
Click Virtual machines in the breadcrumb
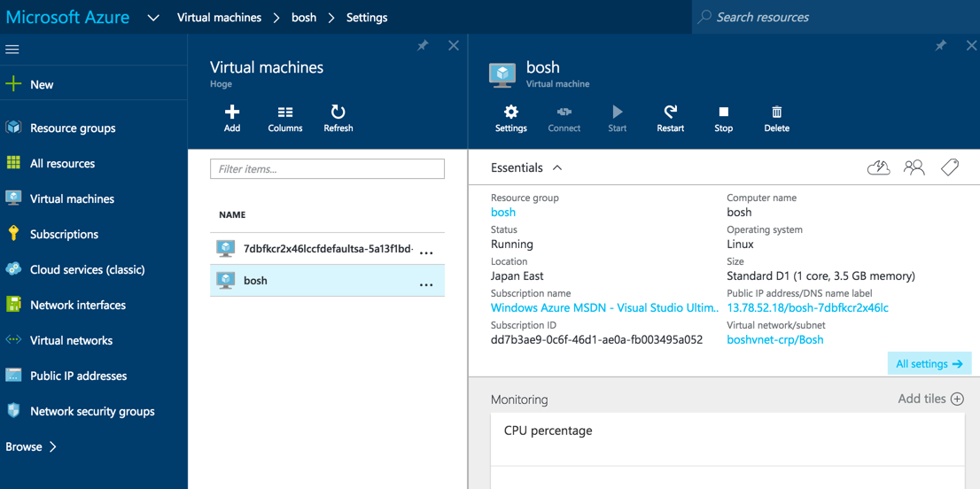pyautogui.click(x=220, y=18)
